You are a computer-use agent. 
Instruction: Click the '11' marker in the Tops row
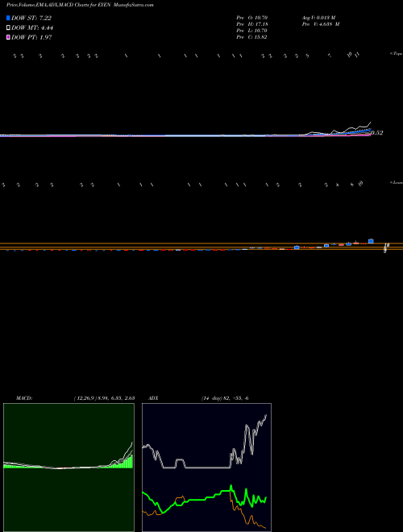point(357,54)
